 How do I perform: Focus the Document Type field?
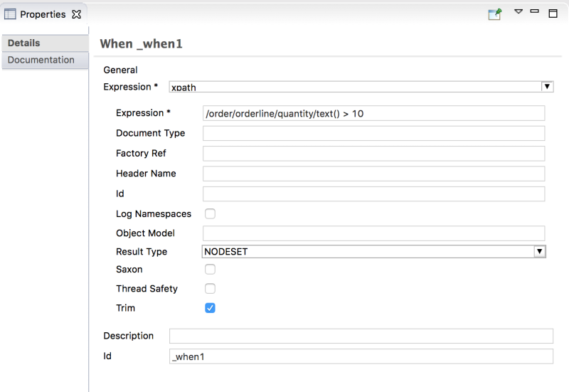point(373,133)
